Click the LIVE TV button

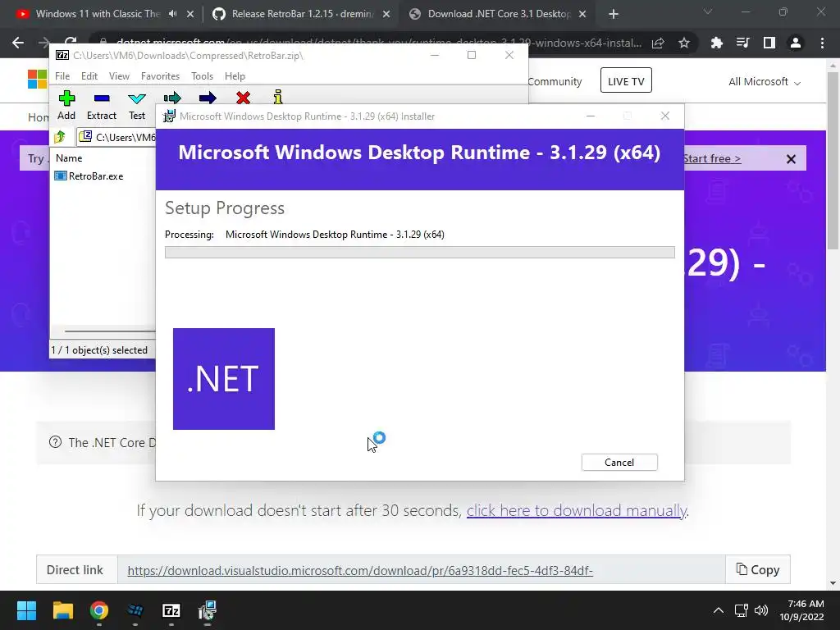626,80
